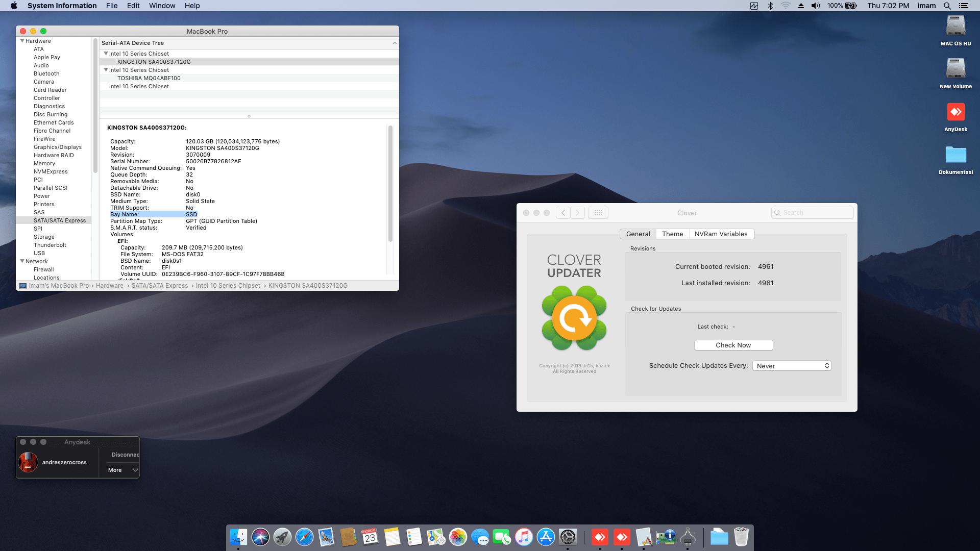Click the battery 100% indicator in menu bar
The image size is (980, 551).
coord(842,6)
